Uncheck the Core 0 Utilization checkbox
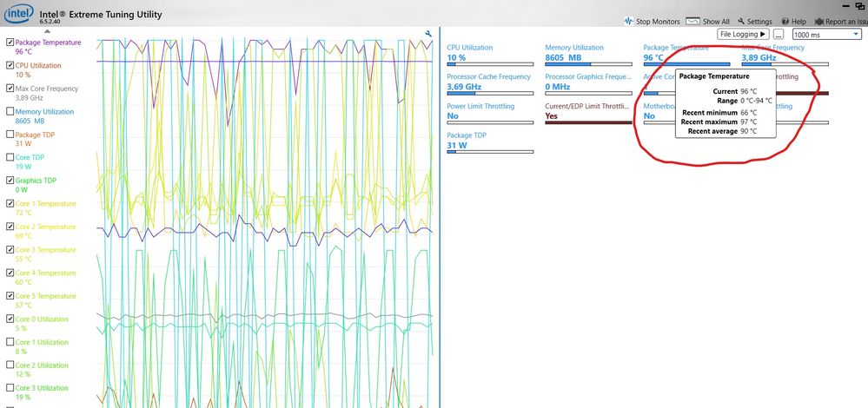This screenshot has height=408, width=868. [10, 319]
